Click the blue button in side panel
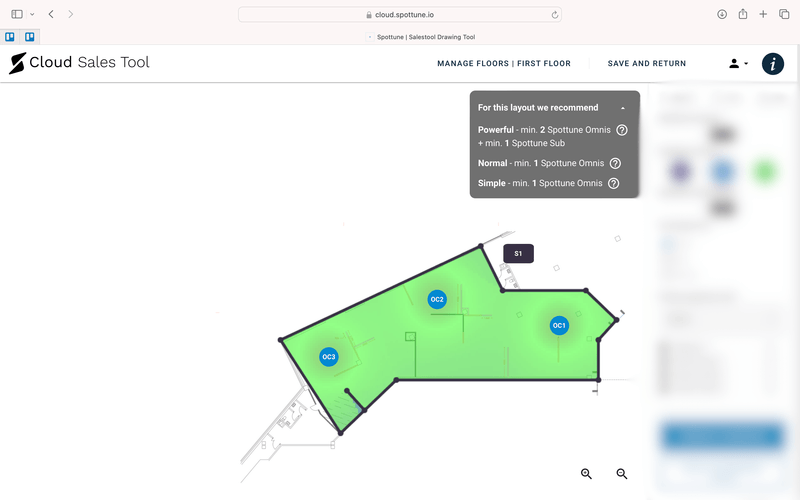800x500 pixels. tap(722, 436)
